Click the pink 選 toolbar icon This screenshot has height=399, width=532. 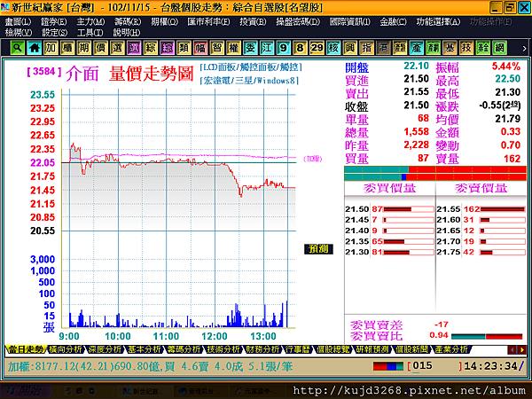[x=134, y=48]
